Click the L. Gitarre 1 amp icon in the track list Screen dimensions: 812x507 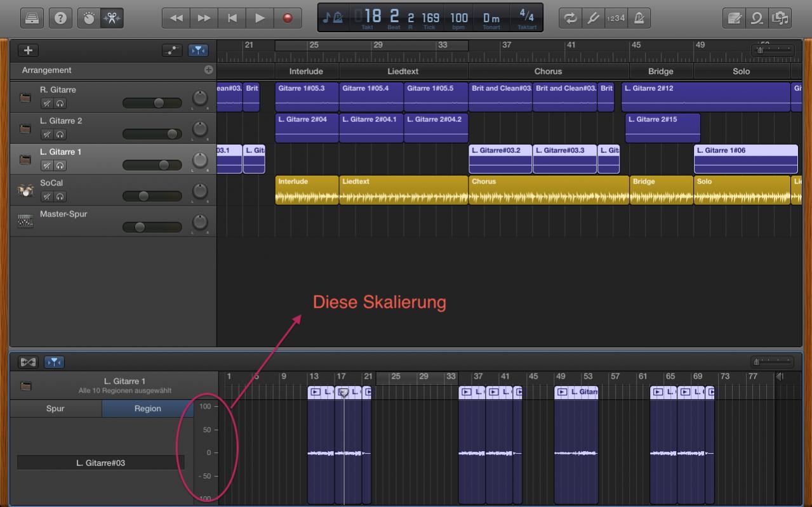pos(25,160)
